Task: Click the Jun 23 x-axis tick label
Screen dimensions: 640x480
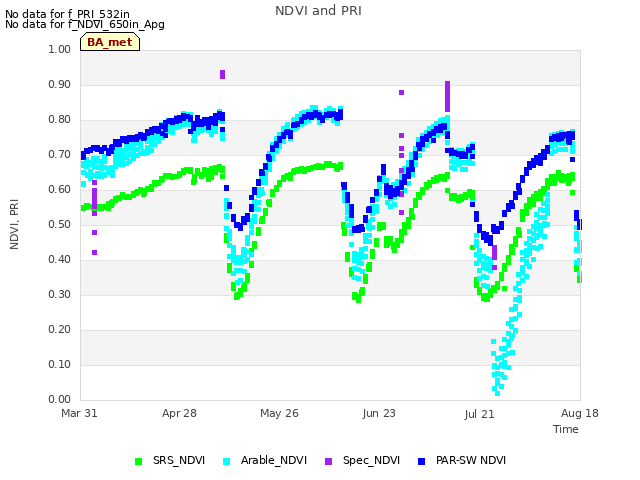Action: pos(379,413)
